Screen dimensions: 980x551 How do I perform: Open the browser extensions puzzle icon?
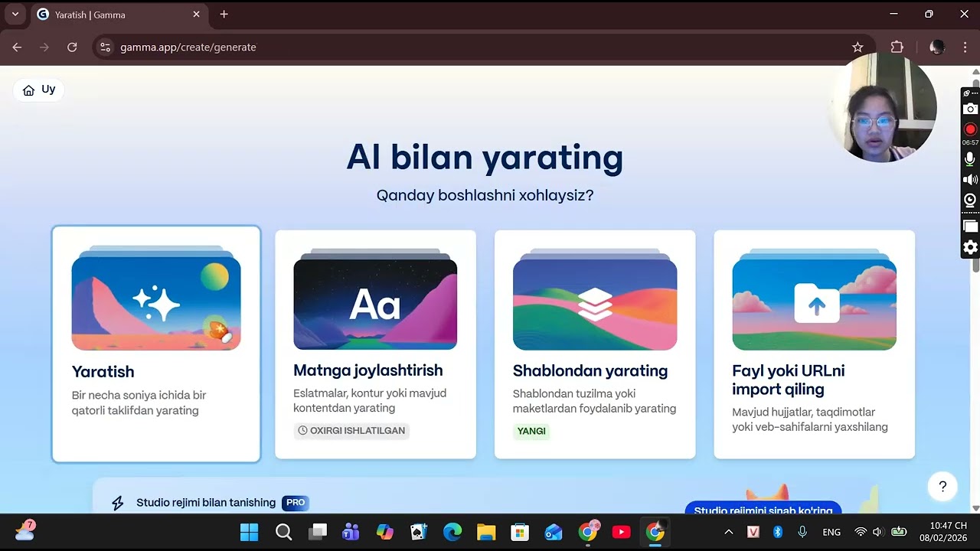point(897,47)
